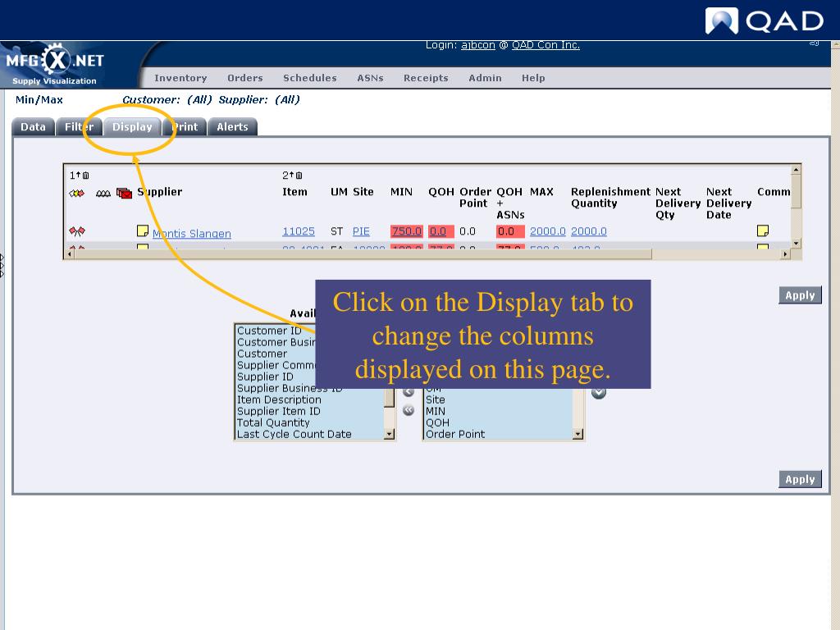Open the Receipts menu
This screenshot has height=630, width=840.
(x=426, y=78)
